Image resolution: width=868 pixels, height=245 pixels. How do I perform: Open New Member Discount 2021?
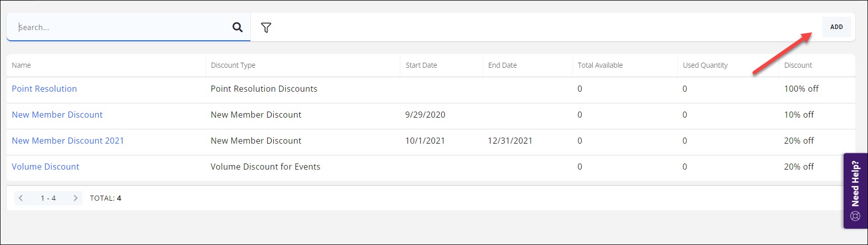pyautogui.click(x=68, y=141)
